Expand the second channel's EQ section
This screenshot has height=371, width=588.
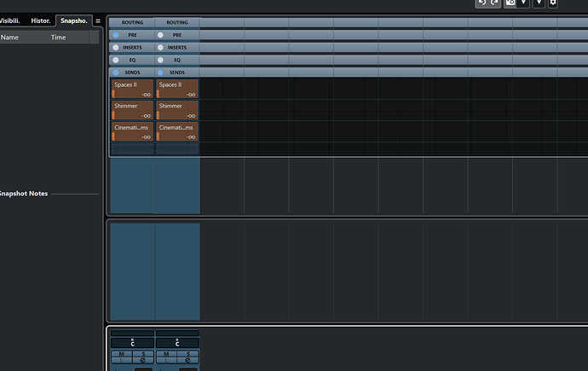click(177, 60)
